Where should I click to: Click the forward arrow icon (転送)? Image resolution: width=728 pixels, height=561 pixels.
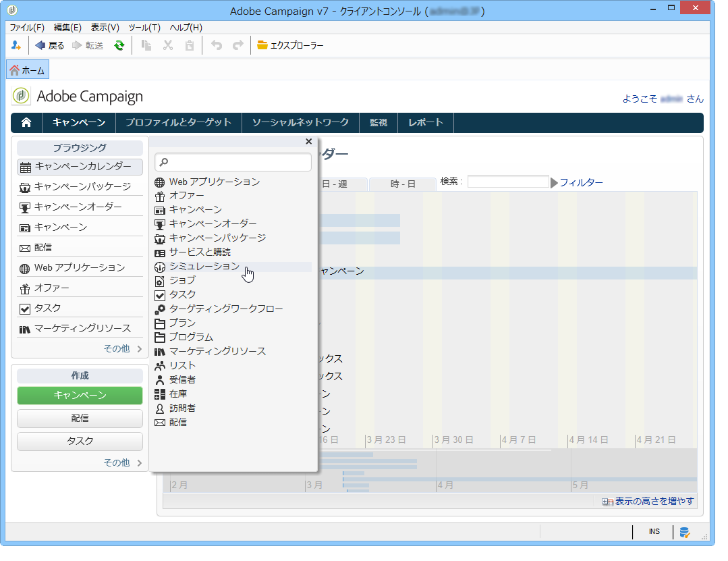(x=77, y=45)
